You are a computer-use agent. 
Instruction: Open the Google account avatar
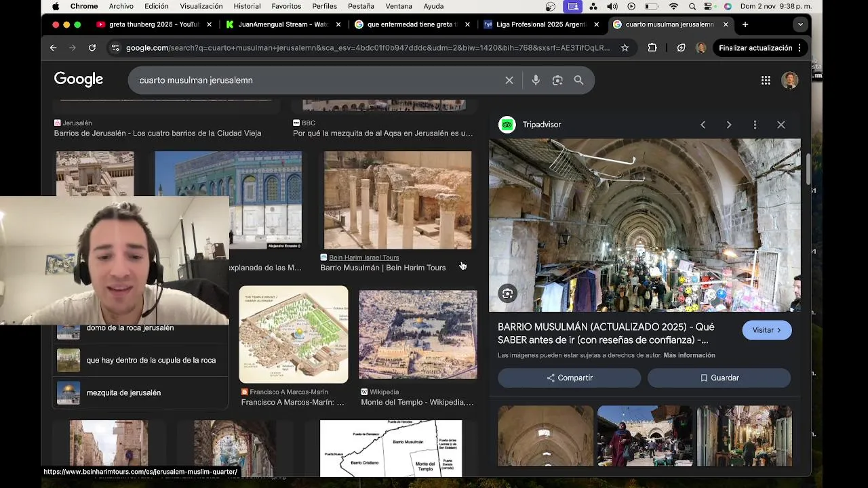tap(789, 80)
